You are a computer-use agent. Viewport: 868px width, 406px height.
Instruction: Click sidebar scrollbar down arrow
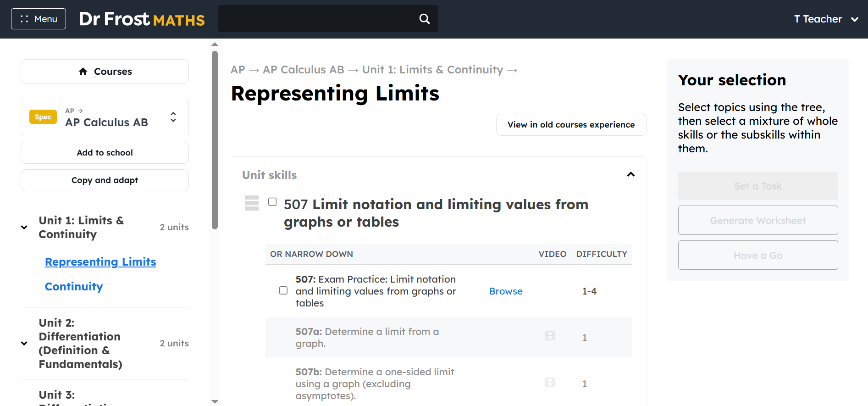click(215, 401)
